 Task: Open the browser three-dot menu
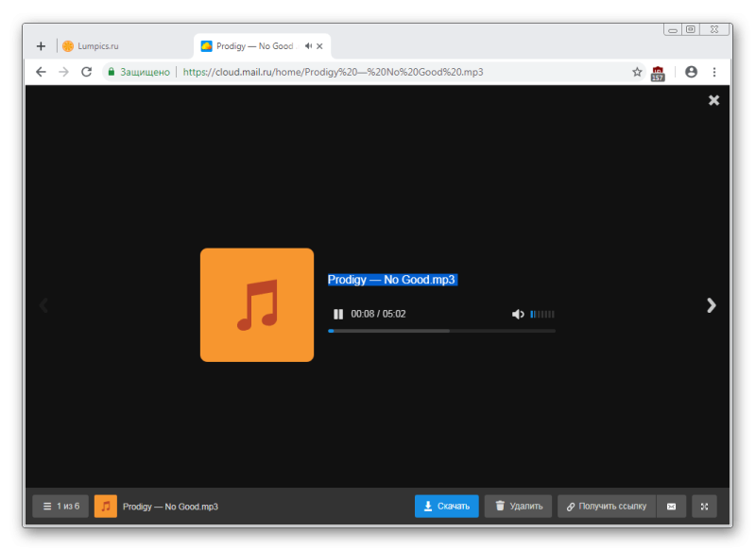tap(714, 72)
